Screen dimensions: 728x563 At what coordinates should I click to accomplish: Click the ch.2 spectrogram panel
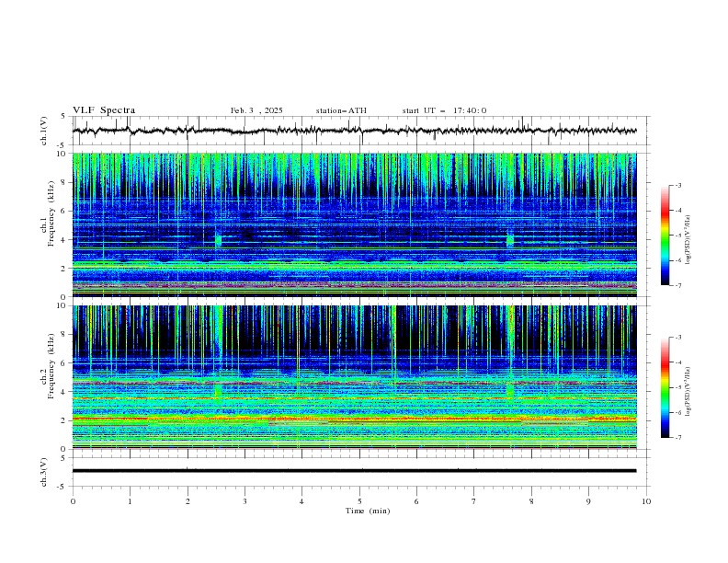[354, 377]
